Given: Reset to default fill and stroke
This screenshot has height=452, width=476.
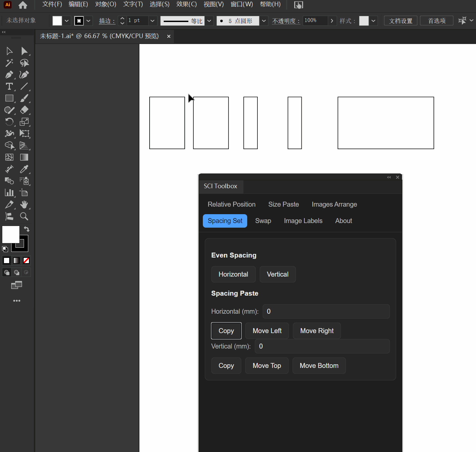Looking at the screenshot, I should pos(5,249).
